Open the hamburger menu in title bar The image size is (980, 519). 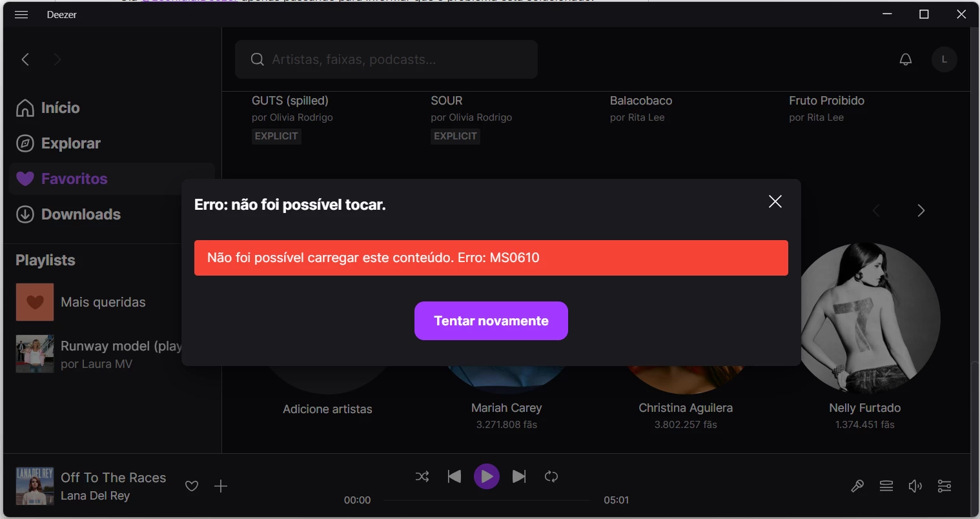[21, 14]
